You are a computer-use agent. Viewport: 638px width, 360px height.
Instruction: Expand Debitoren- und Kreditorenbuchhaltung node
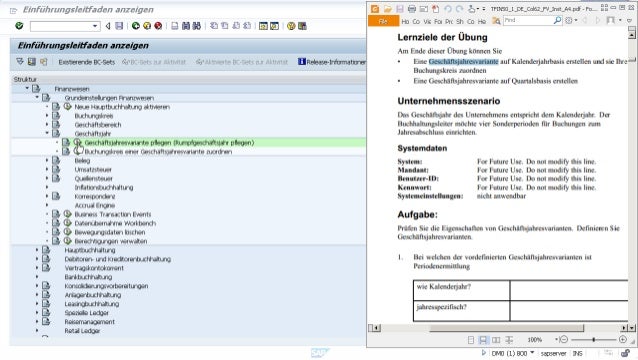(37, 258)
